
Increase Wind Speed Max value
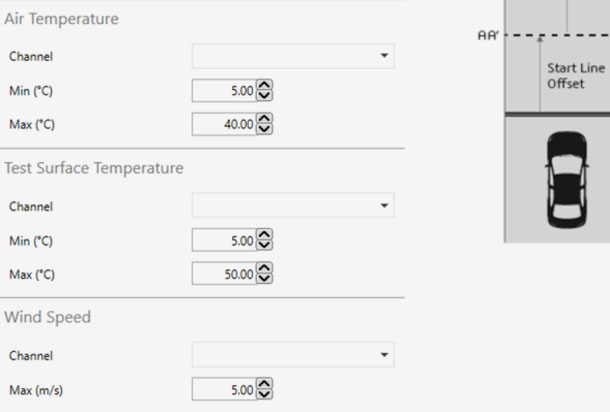click(x=265, y=384)
